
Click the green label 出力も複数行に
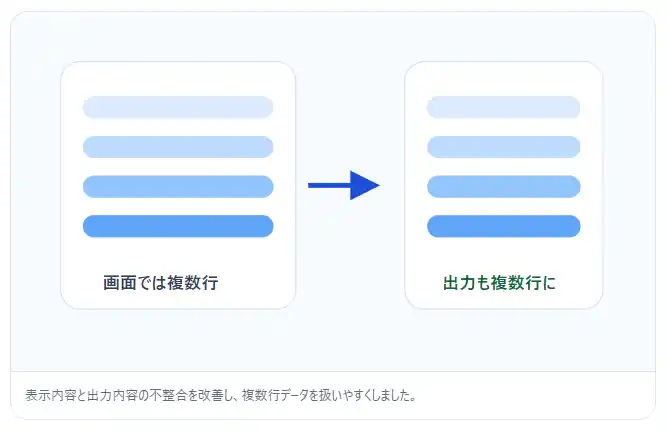click(x=499, y=283)
